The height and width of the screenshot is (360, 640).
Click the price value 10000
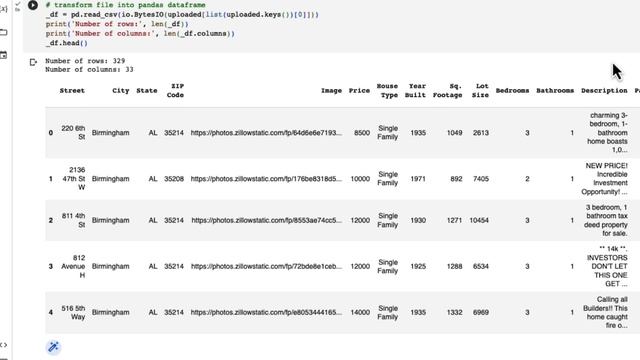click(360, 179)
